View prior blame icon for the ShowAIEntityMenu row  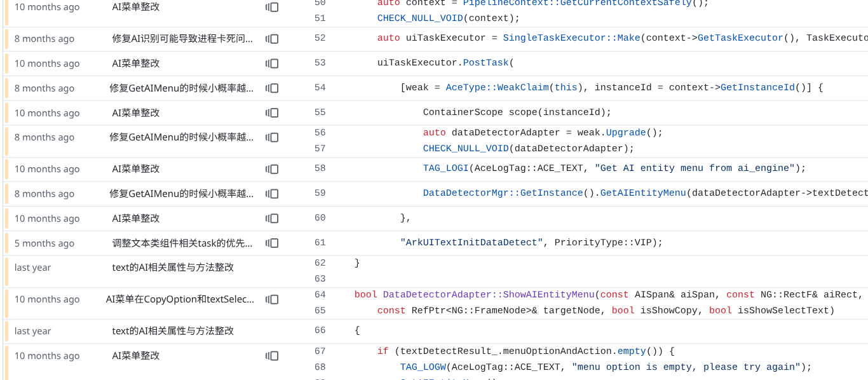point(272,299)
